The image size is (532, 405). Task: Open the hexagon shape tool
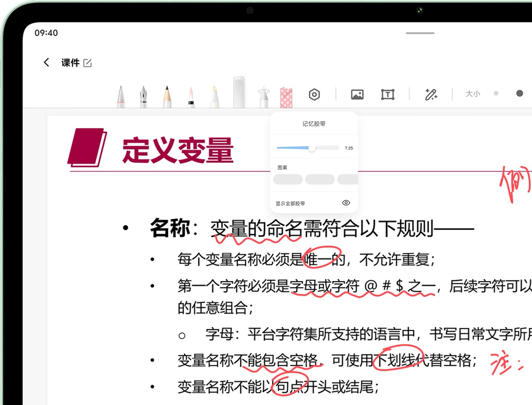pyautogui.click(x=314, y=94)
